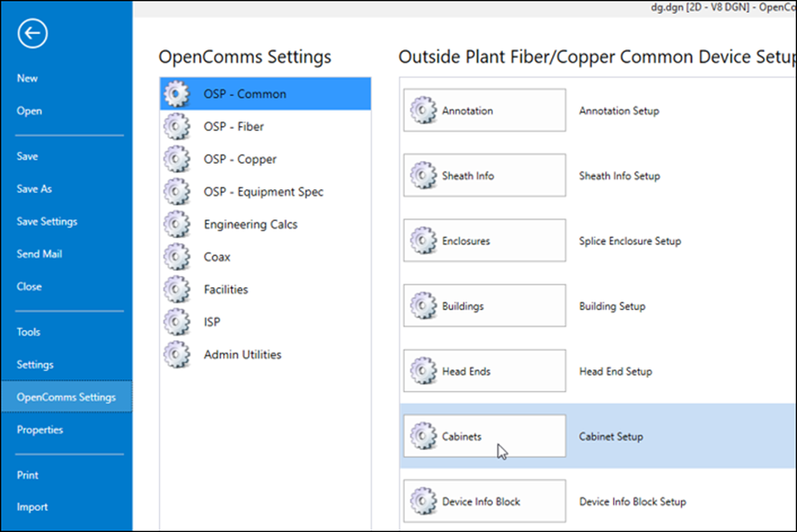The width and height of the screenshot is (797, 532).
Task: Click the ISP gear icon
Action: pyautogui.click(x=177, y=322)
